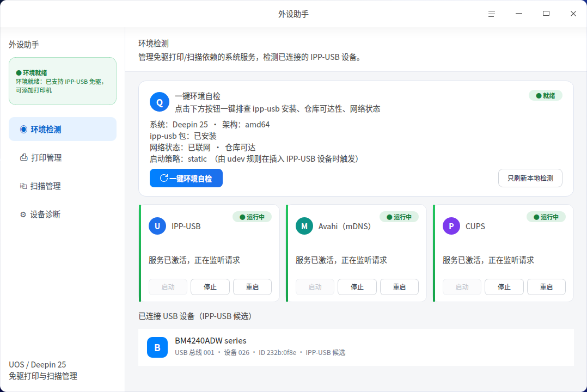Click the Avahi mDNS M icon
The image size is (587, 392).
[x=304, y=226]
